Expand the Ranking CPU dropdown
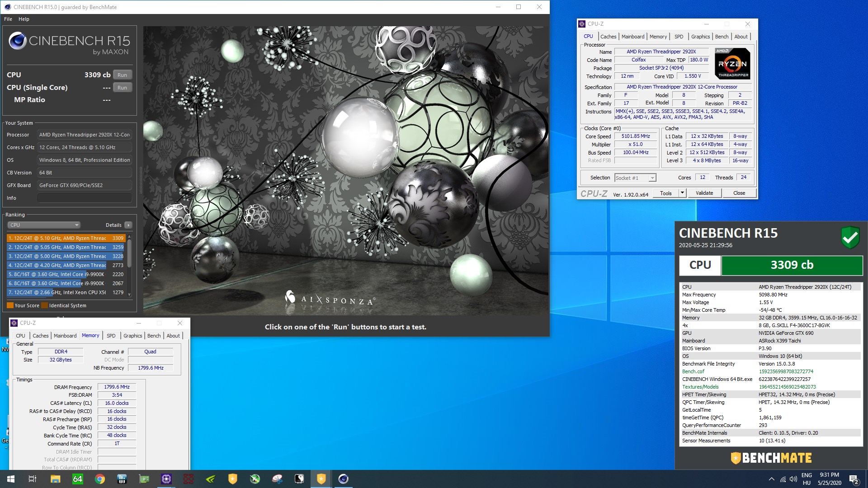This screenshot has width=868, height=488. pyautogui.click(x=44, y=225)
